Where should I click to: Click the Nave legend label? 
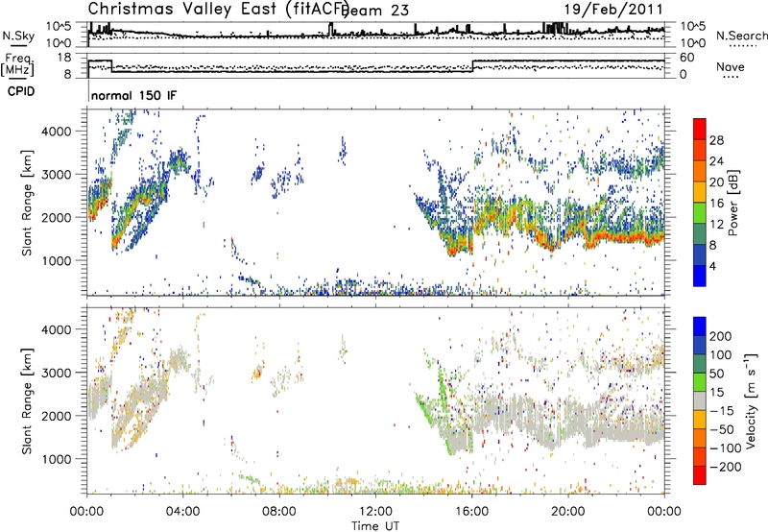point(730,66)
